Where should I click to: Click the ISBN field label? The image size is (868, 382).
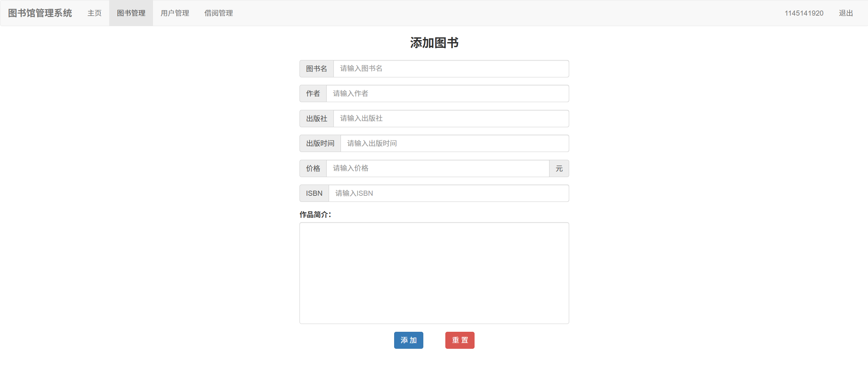[x=314, y=193]
